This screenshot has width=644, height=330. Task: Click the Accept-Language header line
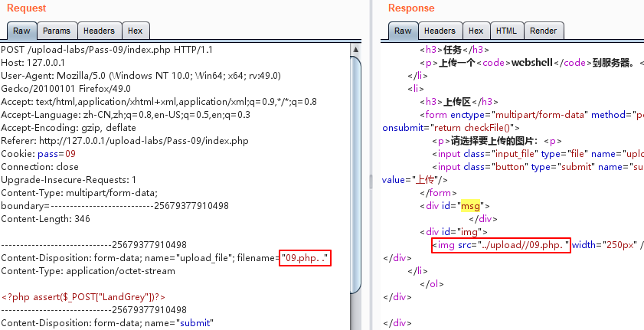click(x=126, y=115)
